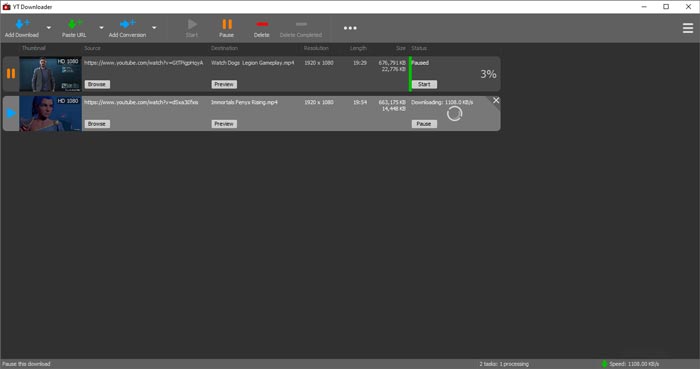700x369 pixels.
Task: Minimize the YT Downloader window
Action: pyautogui.click(x=644, y=7)
